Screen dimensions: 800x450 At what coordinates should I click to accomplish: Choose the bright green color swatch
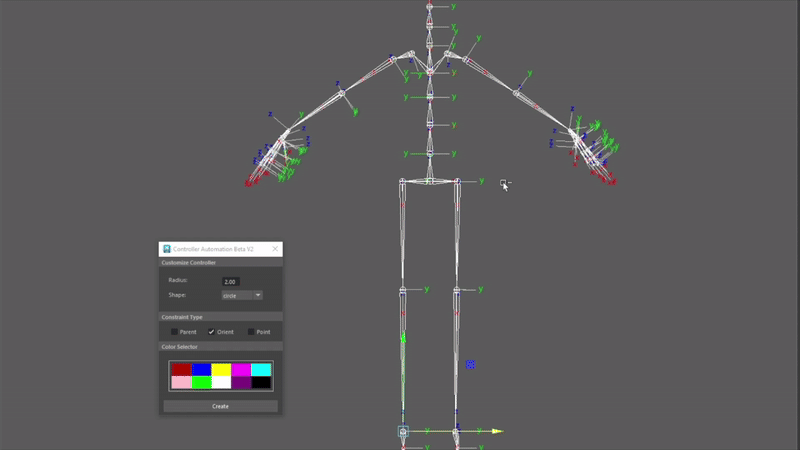[x=200, y=382]
